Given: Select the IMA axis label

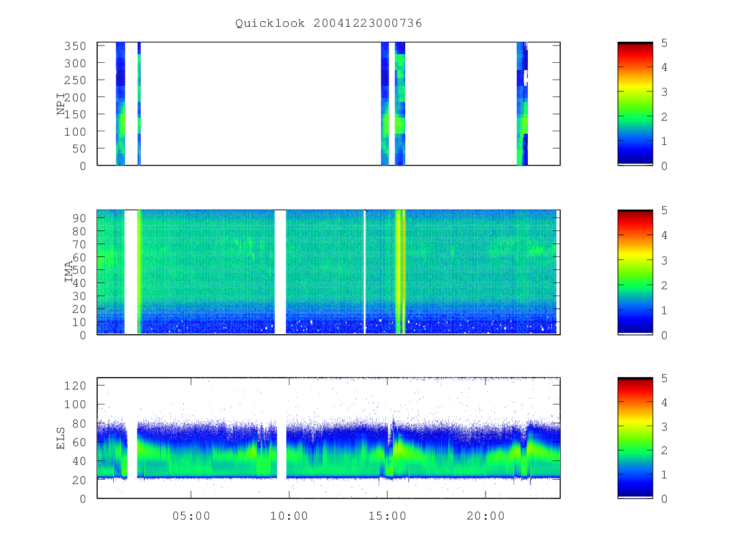Looking at the screenshot, I should click(69, 271).
